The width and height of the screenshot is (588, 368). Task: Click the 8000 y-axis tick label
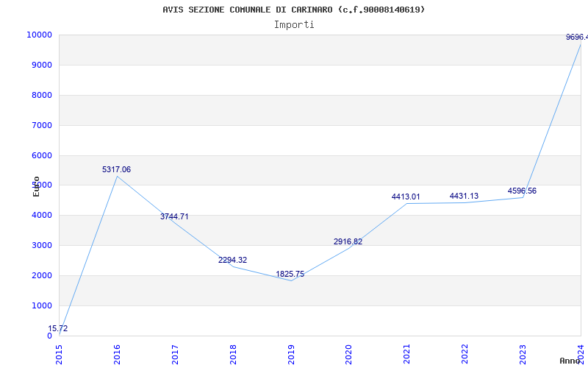[42, 95]
